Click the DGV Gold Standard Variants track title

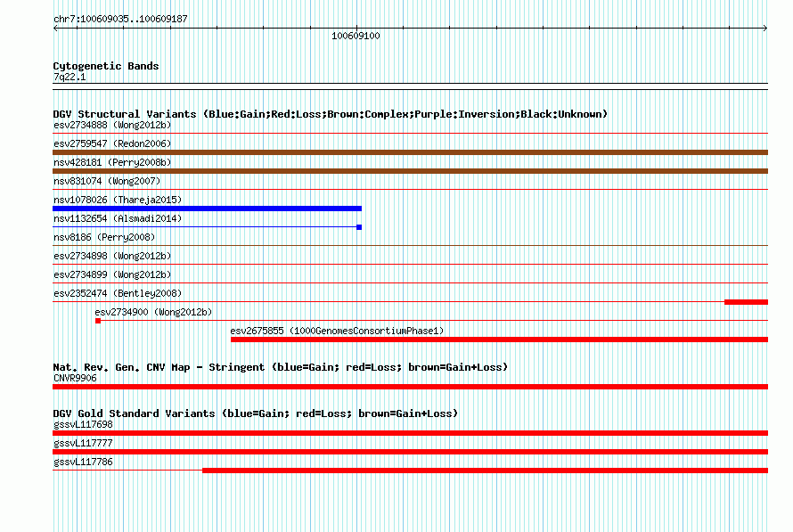click(256, 413)
